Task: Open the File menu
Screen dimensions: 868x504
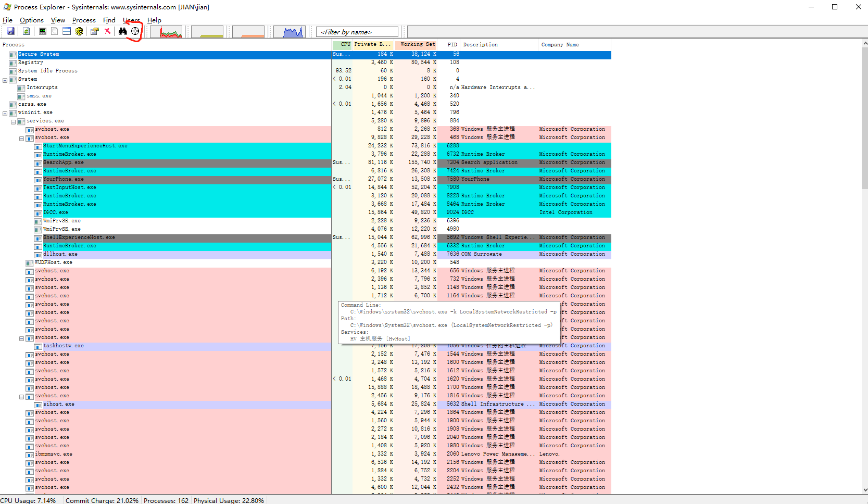Action: point(7,20)
